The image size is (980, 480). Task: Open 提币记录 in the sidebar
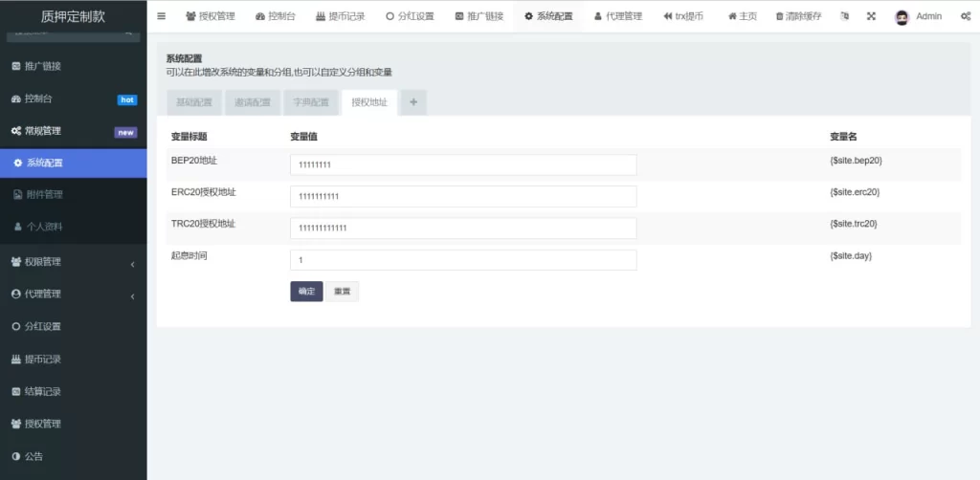coord(73,360)
